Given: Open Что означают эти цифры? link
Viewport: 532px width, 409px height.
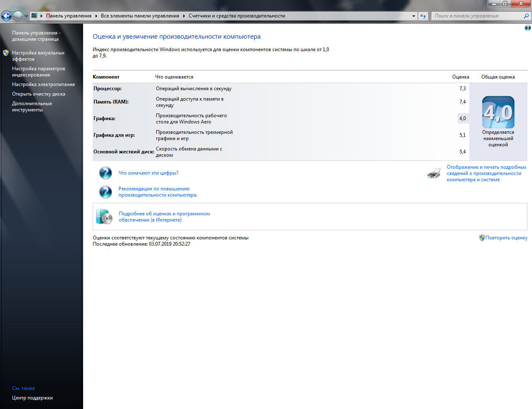Looking at the screenshot, I should click(x=148, y=173).
